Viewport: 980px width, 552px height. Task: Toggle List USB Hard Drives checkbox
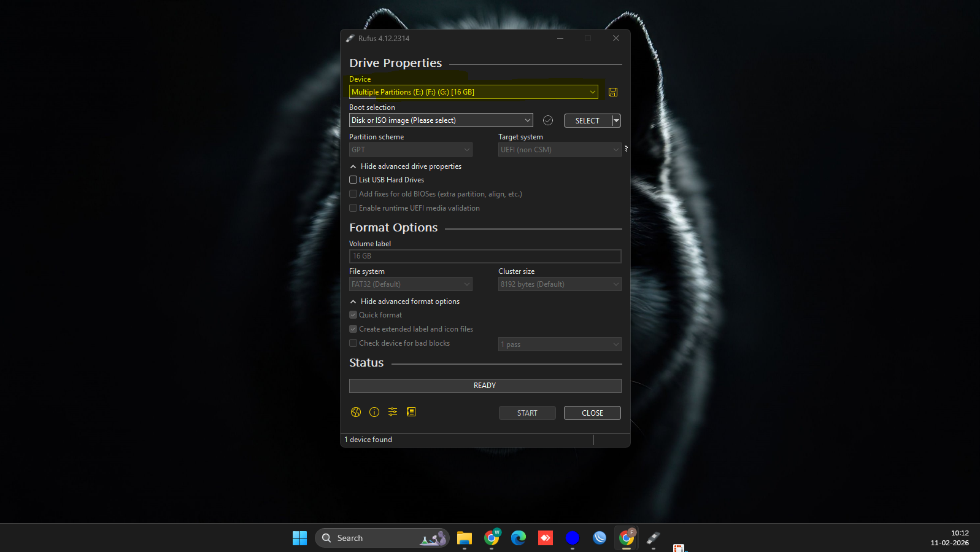353,180
